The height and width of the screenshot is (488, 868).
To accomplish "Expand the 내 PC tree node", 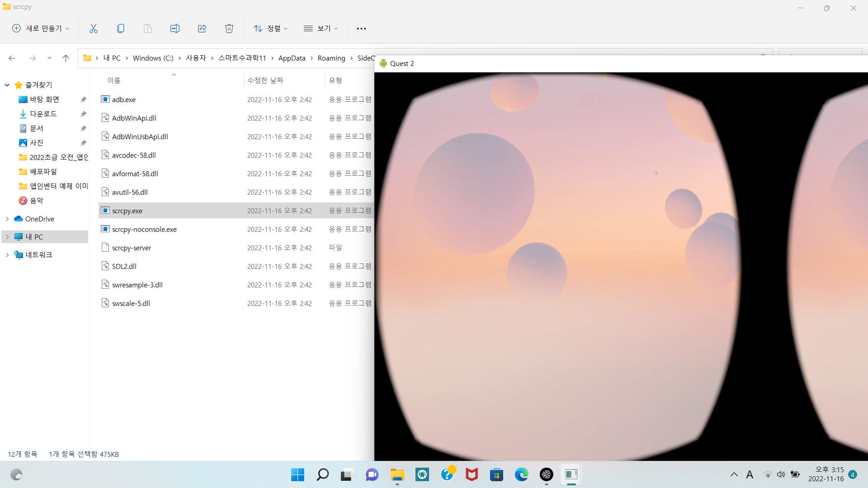I will pos(7,237).
